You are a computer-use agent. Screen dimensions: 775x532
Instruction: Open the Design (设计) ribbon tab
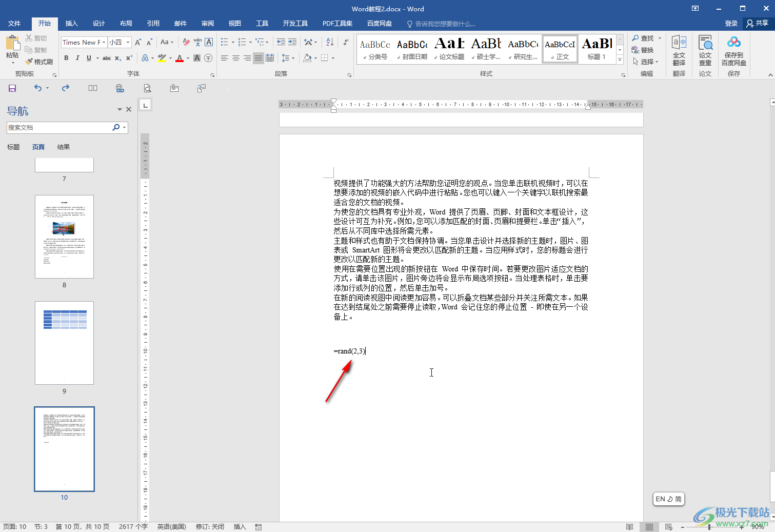(98, 24)
